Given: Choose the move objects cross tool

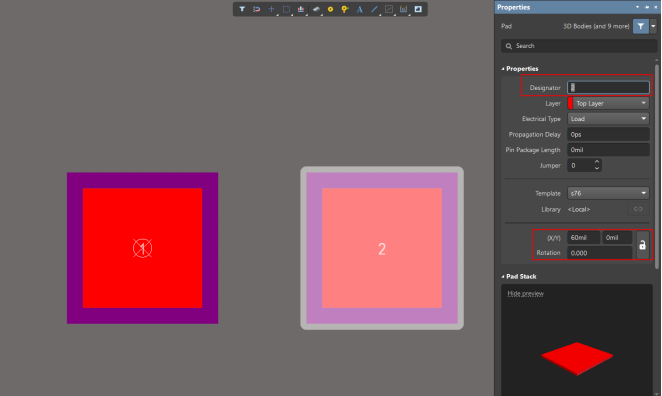Looking at the screenshot, I should (x=271, y=9).
